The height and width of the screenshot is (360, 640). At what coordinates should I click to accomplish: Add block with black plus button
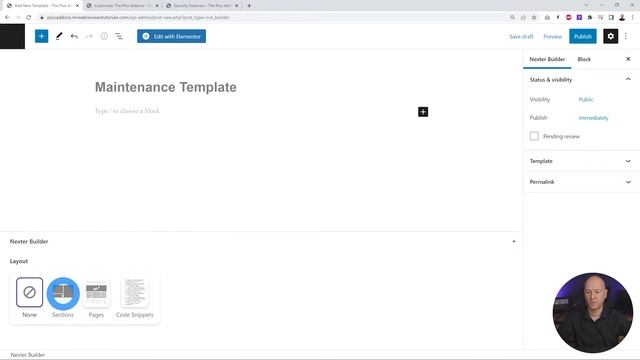(423, 112)
